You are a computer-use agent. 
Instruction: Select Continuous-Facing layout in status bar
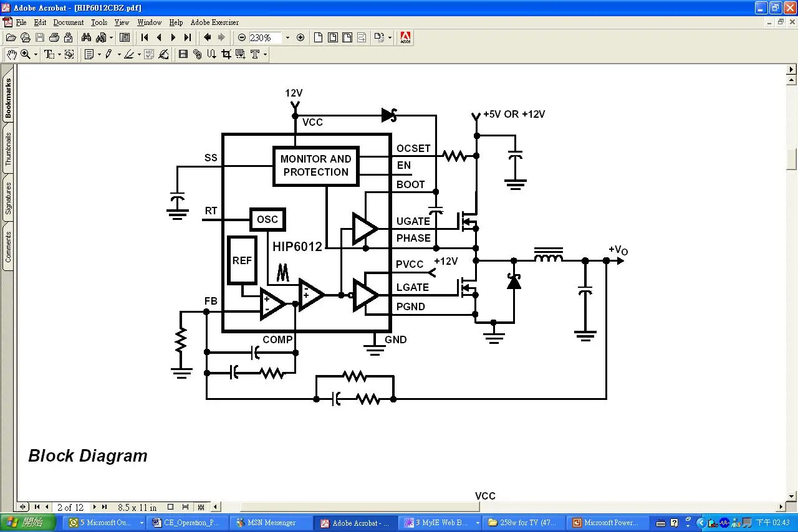(201, 507)
